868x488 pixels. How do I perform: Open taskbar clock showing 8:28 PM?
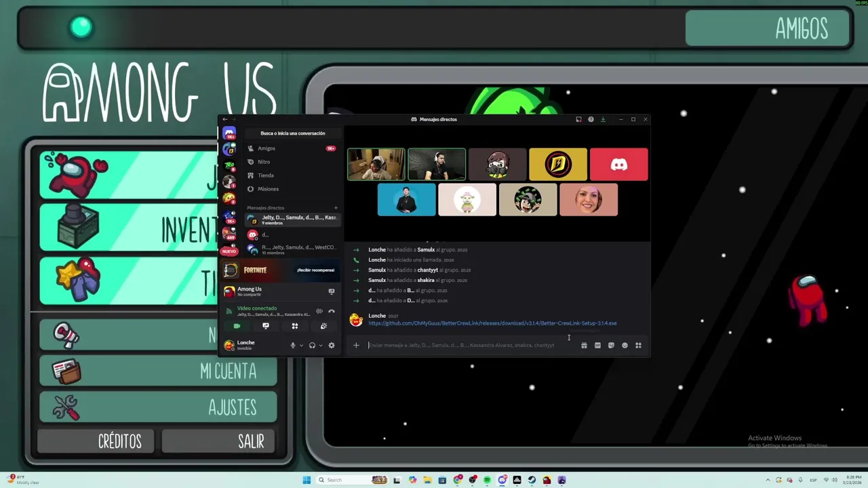pos(852,480)
